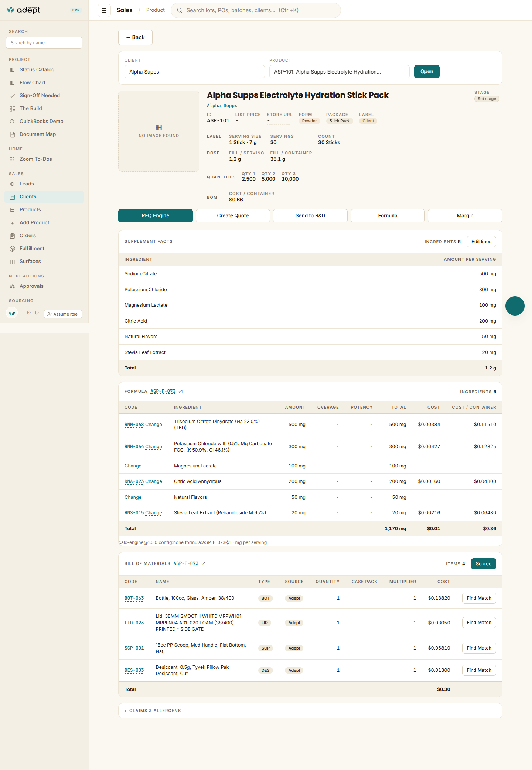This screenshot has height=770, width=532.
Task: Open Zoom To-Dos icon in sidebar
Action: pos(12,159)
